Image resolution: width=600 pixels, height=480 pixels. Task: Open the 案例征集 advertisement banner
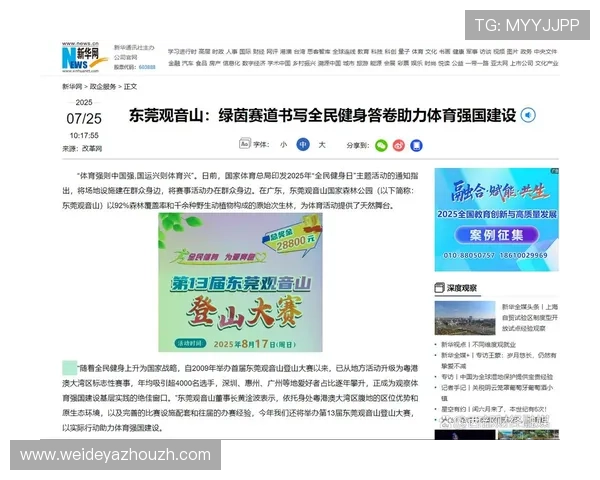(497, 219)
